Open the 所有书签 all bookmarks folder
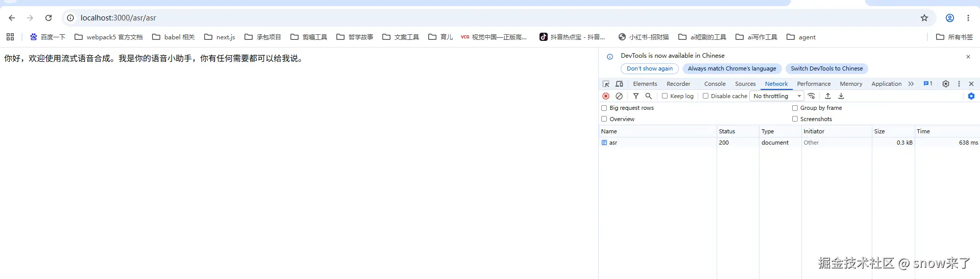Viewport: 980px width, 279px height. [954, 37]
